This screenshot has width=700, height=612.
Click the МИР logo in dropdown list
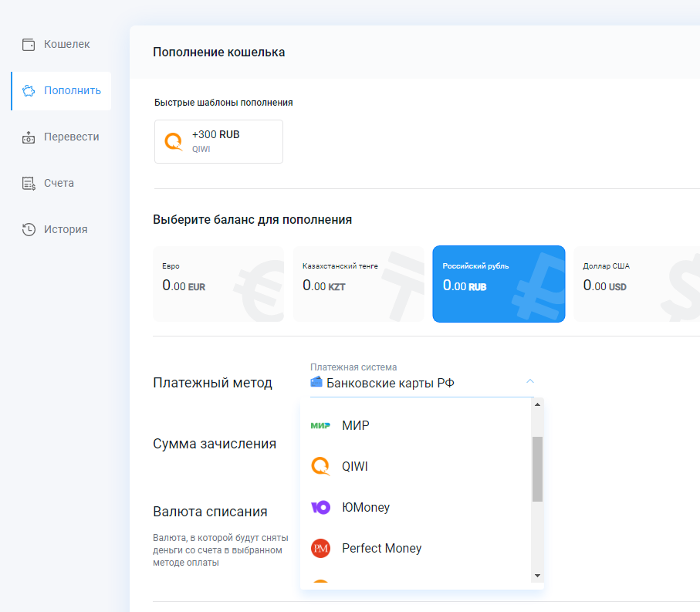[320, 425]
